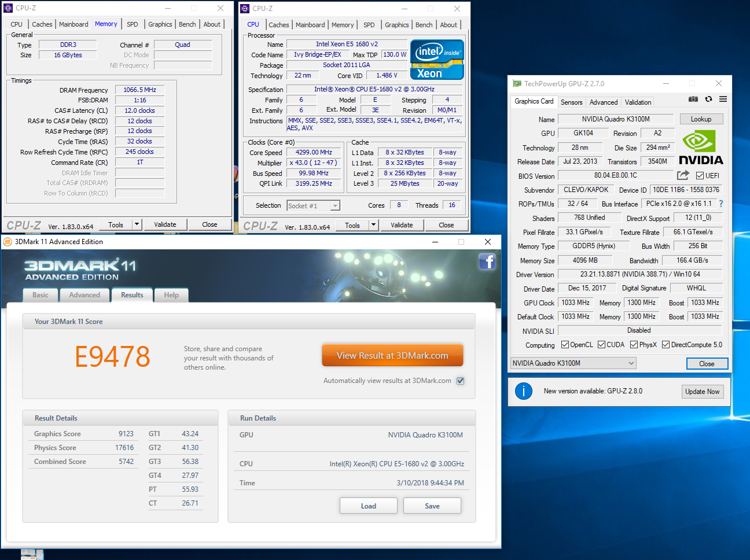Open Advanced tab in GPU-Z
This screenshot has width=750, height=560.
(x=604, y=102)
